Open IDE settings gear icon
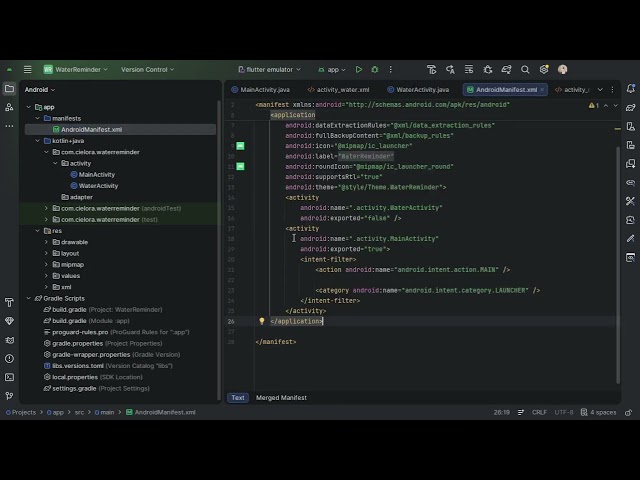Screen dimensions: 640x480 tap(544, 69)
